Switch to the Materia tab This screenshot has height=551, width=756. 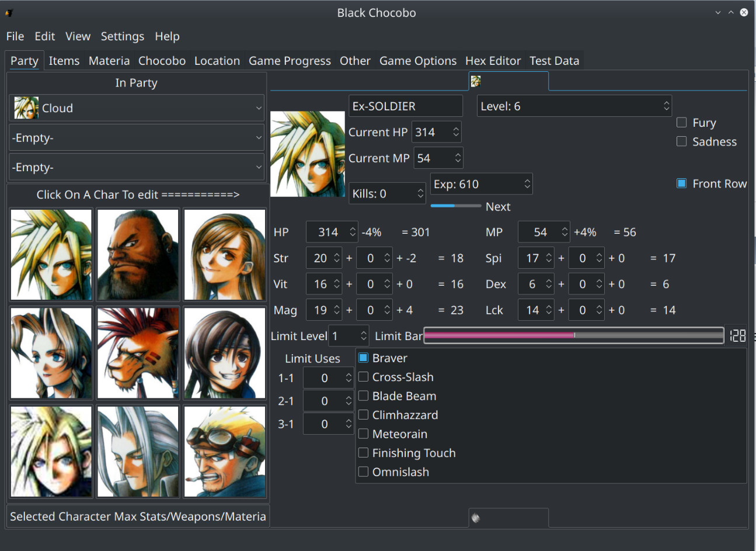pos(109,61)
